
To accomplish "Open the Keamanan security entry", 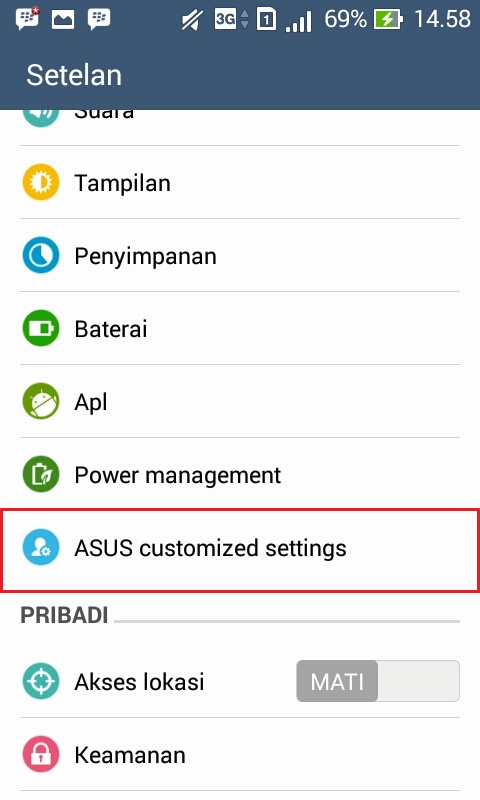I will (x=240, y=754).
